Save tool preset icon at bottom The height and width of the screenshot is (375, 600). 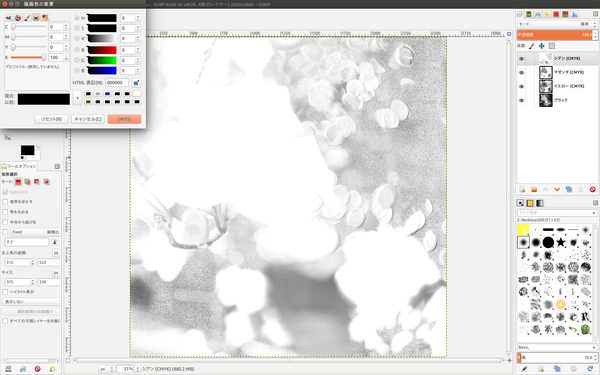[8, 369]
